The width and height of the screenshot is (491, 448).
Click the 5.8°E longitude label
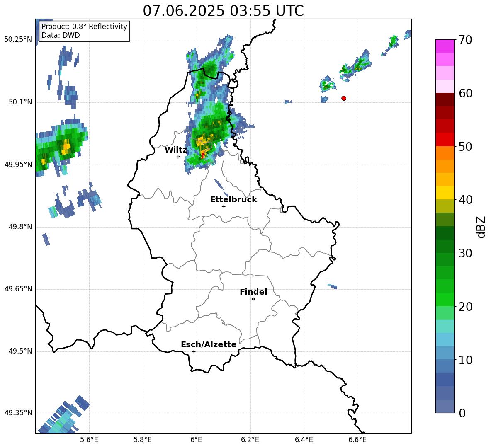tap(143, 440)
